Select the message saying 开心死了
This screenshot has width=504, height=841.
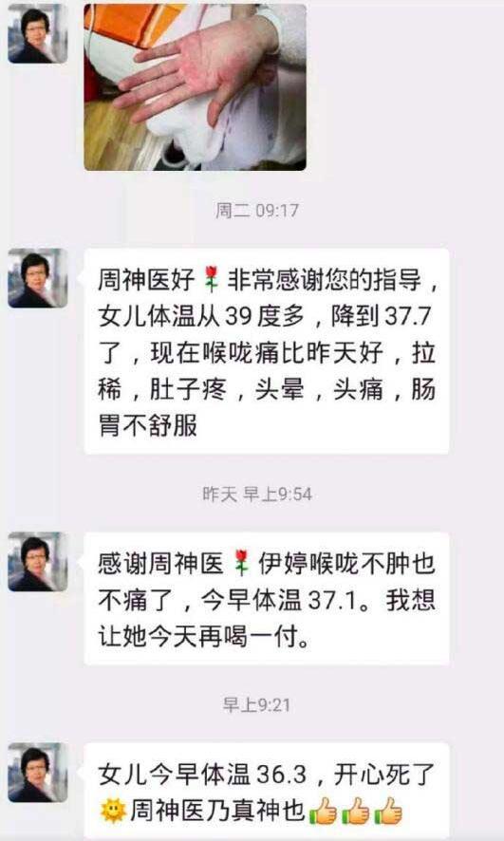point(267,792)
